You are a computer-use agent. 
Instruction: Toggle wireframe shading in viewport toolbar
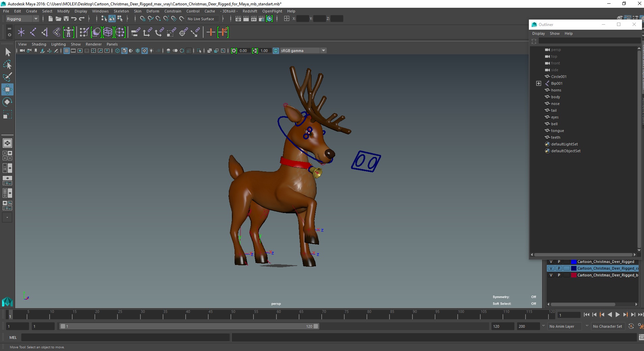point(117,51)
